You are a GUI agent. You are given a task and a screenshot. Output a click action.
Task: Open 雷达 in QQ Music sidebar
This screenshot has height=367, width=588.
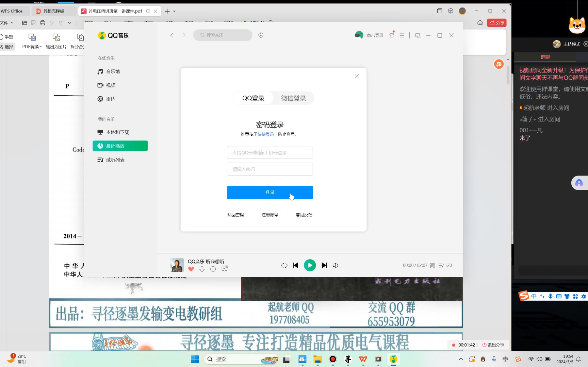(107, 99)
